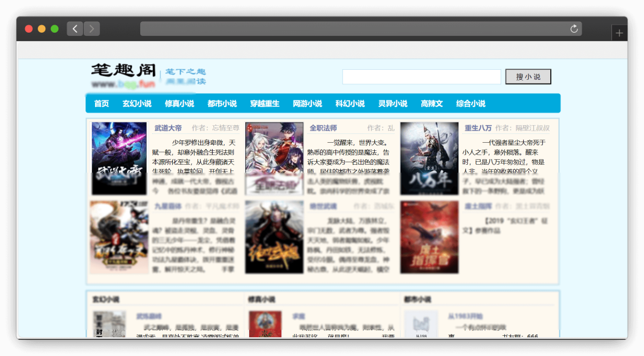Open the 从1983开始 novel link

point(465,316)
